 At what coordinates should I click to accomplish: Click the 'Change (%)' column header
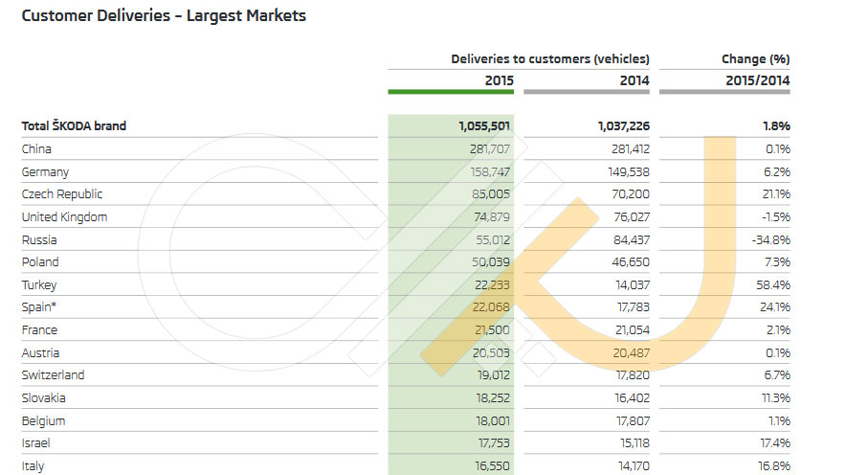[756, 58]
